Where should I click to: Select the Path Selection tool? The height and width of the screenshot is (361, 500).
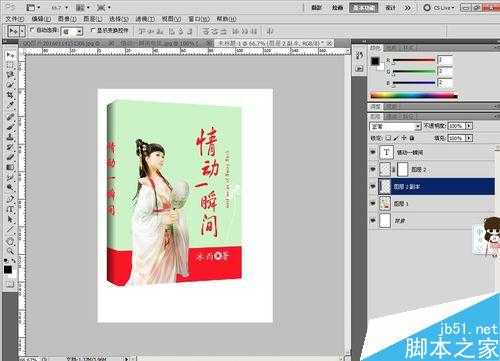click(10, 219)
